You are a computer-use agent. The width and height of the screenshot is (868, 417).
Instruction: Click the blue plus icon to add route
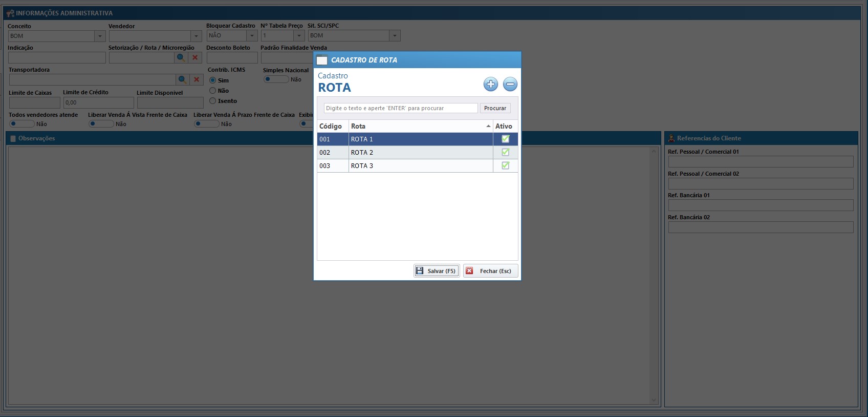(x=490, y=85)
